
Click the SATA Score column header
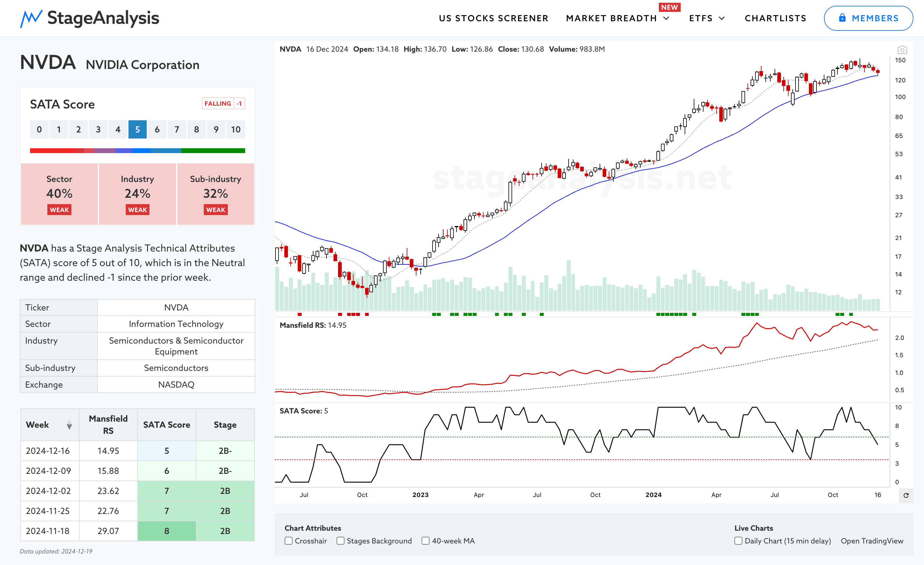pyautogui.click(x=166, y=424)
